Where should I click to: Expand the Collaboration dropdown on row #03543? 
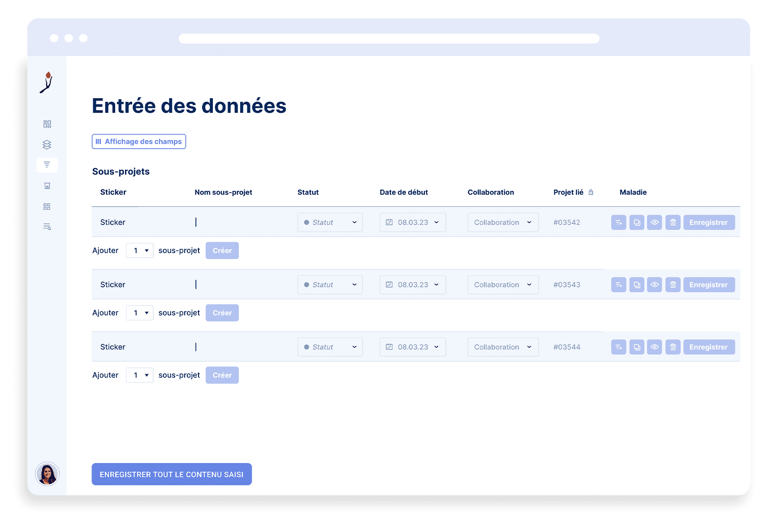coord(503,284)
